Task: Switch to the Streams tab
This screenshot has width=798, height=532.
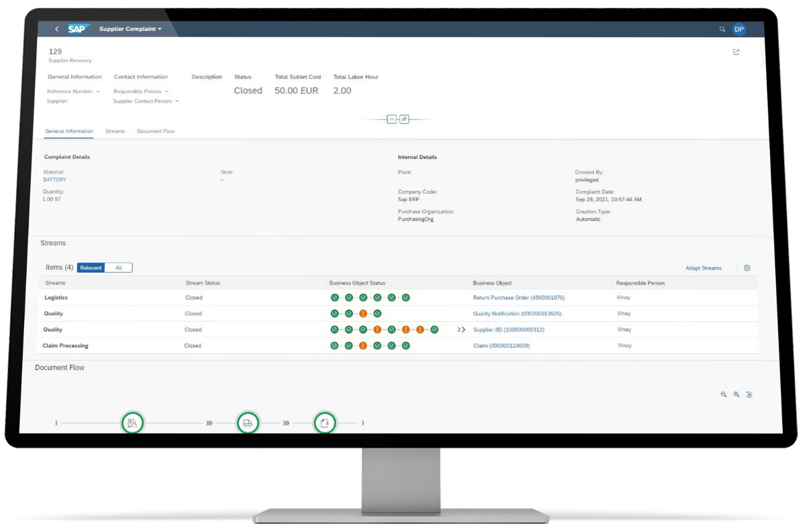Action: (x=115, y=131)
